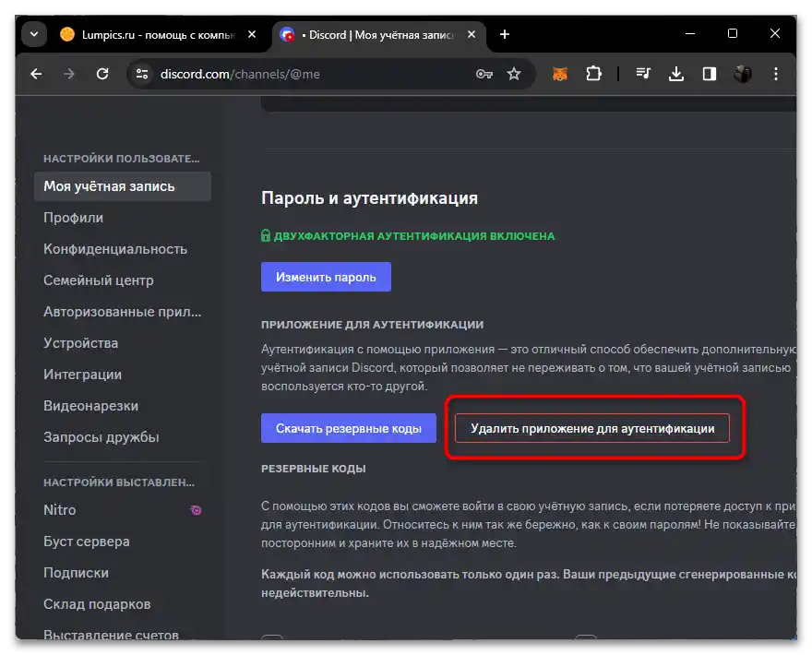Open Выставление счетов settings
The image size is (812, 655).
click(x=122, y=635)
